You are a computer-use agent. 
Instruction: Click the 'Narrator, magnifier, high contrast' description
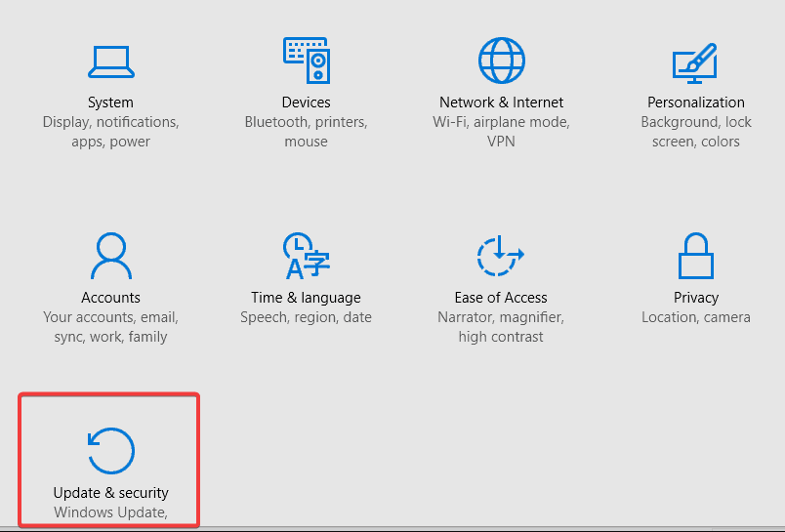(501, 327)
